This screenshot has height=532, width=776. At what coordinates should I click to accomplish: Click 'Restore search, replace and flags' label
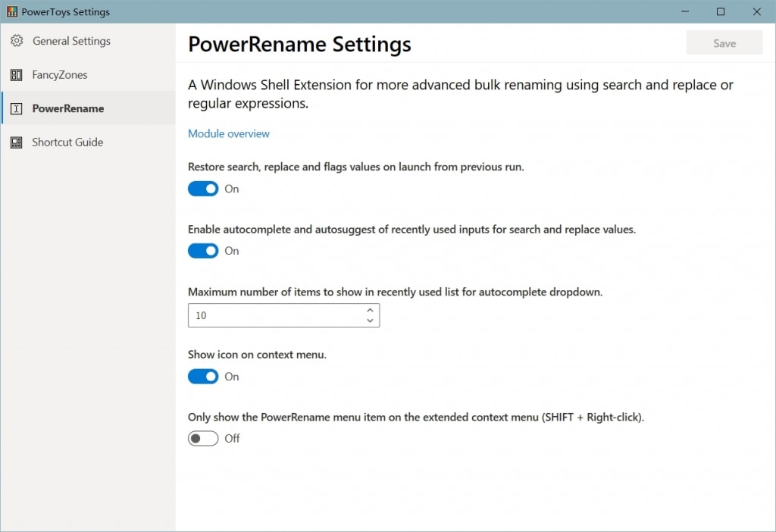356,167
